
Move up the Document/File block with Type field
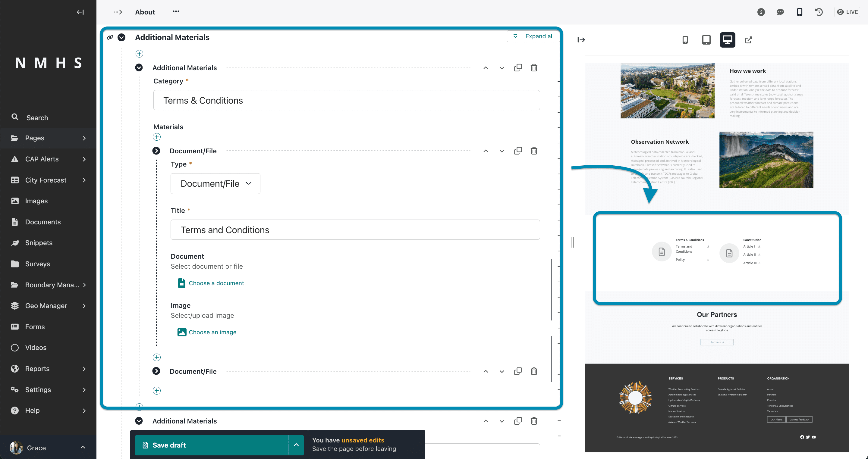(x=486, y=151)
